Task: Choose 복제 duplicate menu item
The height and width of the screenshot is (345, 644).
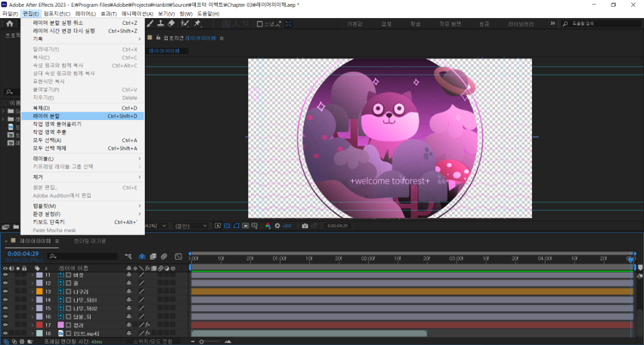Action: (x=82, y=108)
